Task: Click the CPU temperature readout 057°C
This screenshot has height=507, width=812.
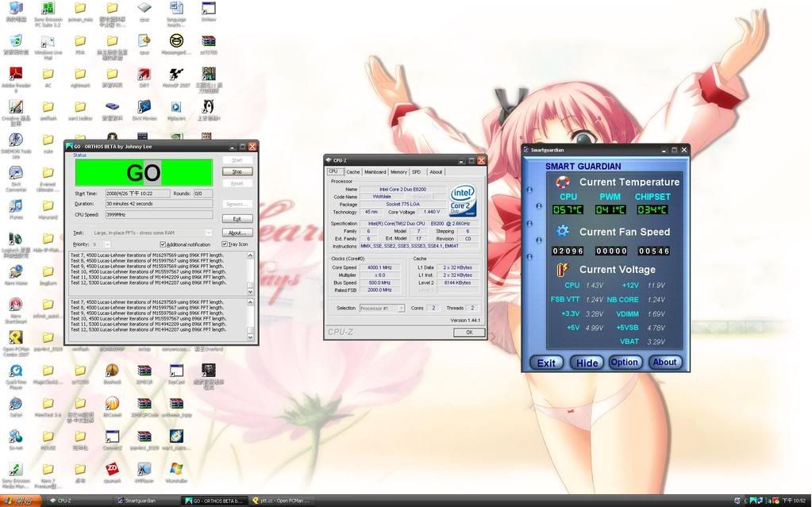Action: tap(568, 209)
